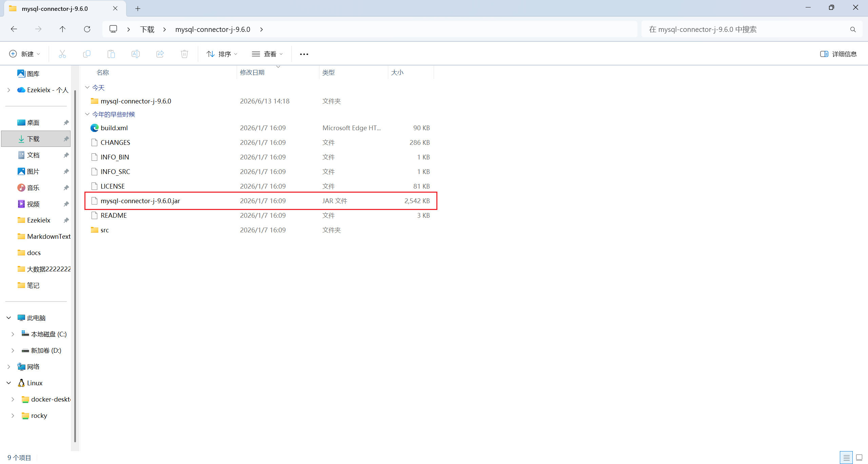This screenshot has height=464, width=868.
Task: Click mysql-connector-j-9.6.0 breadcrumb segment
Action: (213, 30)
